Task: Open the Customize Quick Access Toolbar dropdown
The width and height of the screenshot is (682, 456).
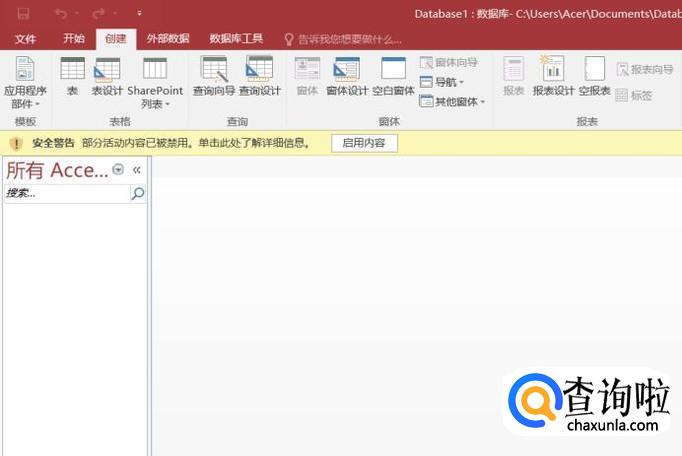Action: 139,13
